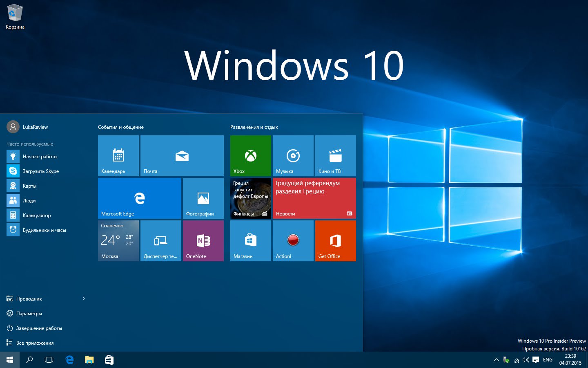Viewport: 588px width, 368px height.
Task: Launch Edge from the taskbar
Action: coord(69,360)
